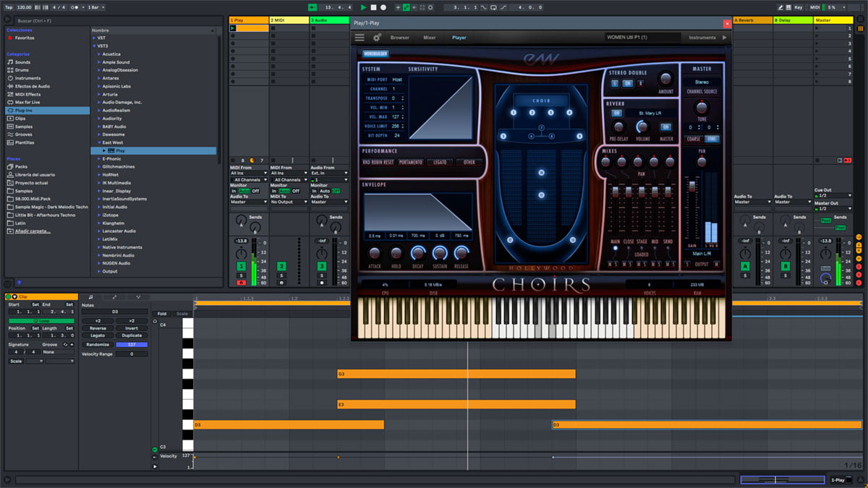Toggle track 1 activator button
The height and width of the screenshot is (488, 868).
coord(241,267)
